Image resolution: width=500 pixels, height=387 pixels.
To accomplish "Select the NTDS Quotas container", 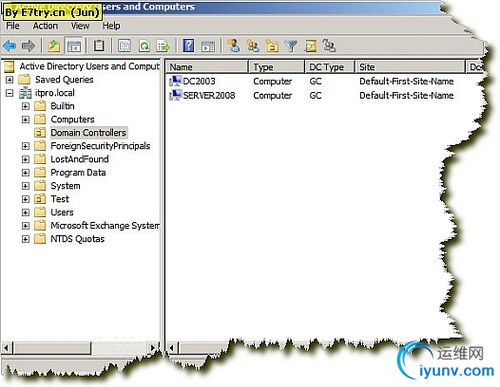I will click(x=77, y=239).
